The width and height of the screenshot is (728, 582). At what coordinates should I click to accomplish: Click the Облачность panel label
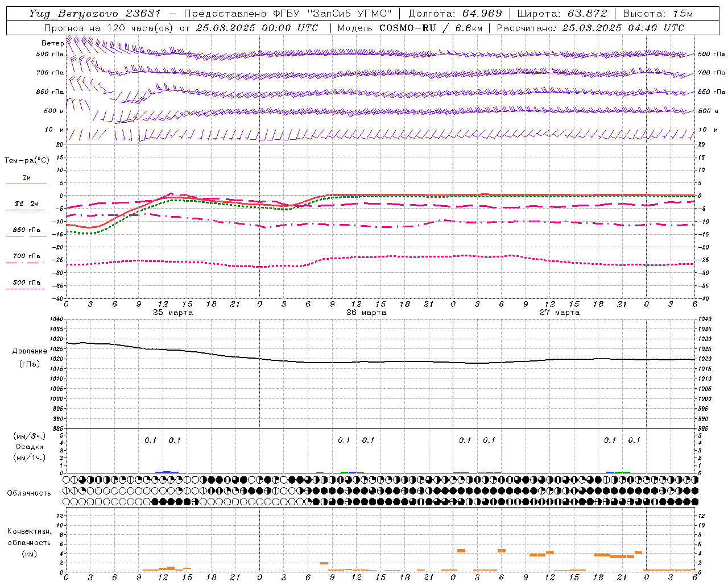(29, 493)
